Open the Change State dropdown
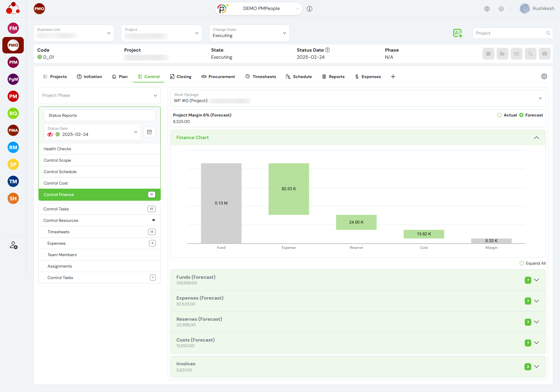 click(x=249, y=33)
